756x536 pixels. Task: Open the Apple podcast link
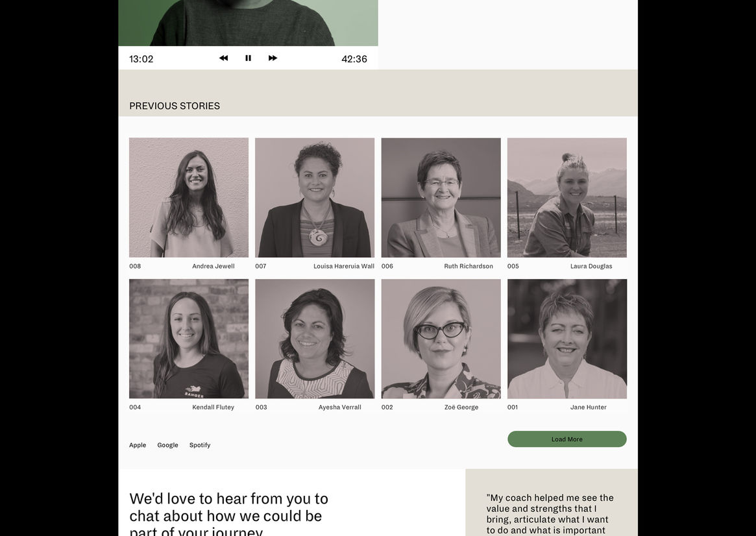[138, 445]
